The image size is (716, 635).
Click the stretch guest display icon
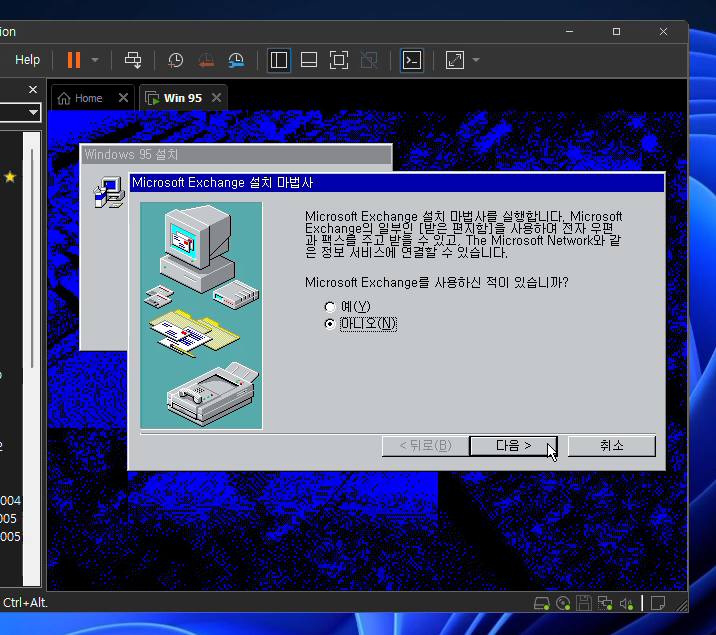(x=455, y=60)
